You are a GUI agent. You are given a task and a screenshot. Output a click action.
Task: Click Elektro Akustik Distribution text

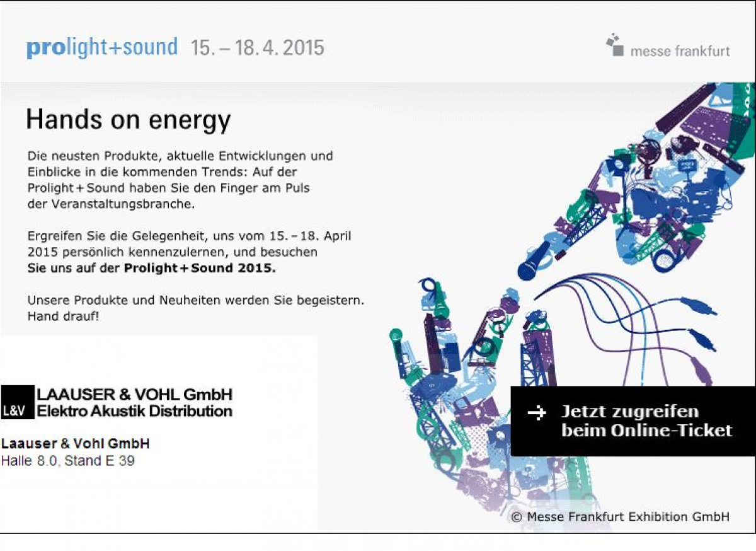coord(135,411)
